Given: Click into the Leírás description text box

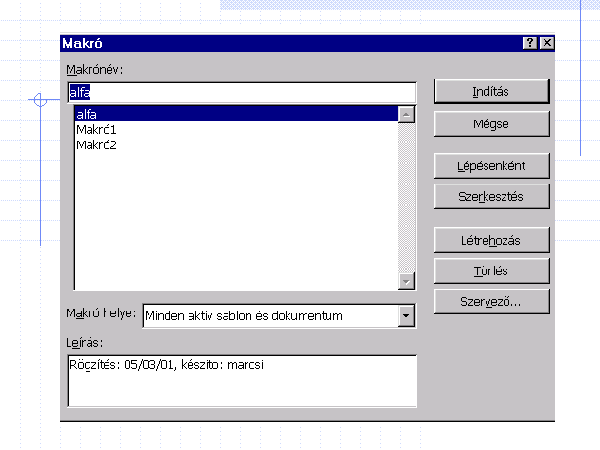Looking at the screenshot, I should (241, 380).
